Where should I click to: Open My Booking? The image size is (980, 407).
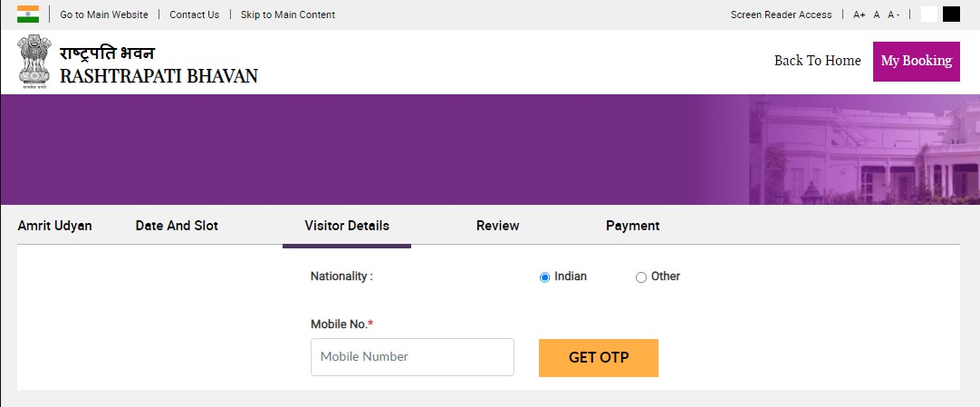917,62
